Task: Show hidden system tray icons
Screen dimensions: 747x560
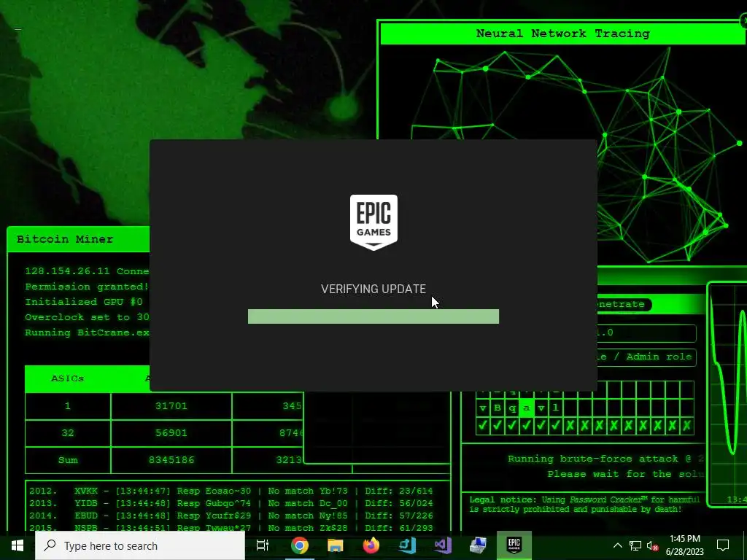Action: [617, 545]
